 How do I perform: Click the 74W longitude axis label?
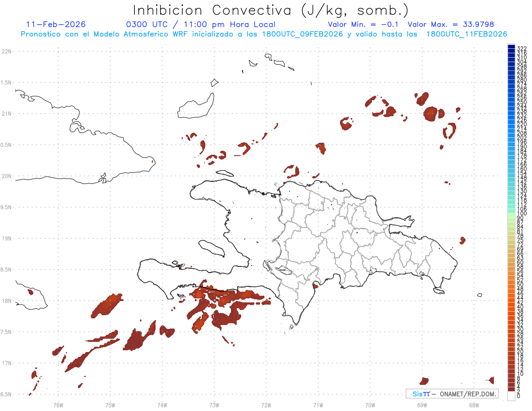click(x=162, y=405)
